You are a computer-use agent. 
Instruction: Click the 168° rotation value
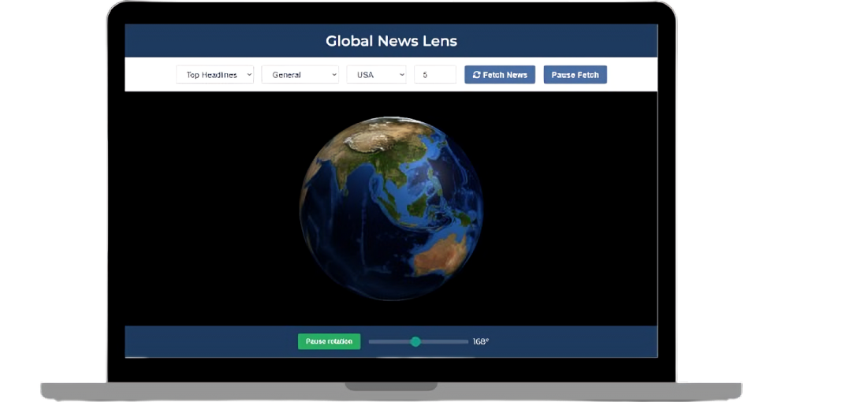point(481,341)
